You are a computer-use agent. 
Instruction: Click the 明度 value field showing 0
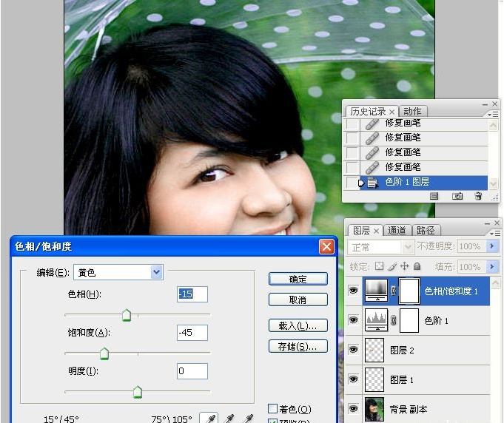coord(192,371)
